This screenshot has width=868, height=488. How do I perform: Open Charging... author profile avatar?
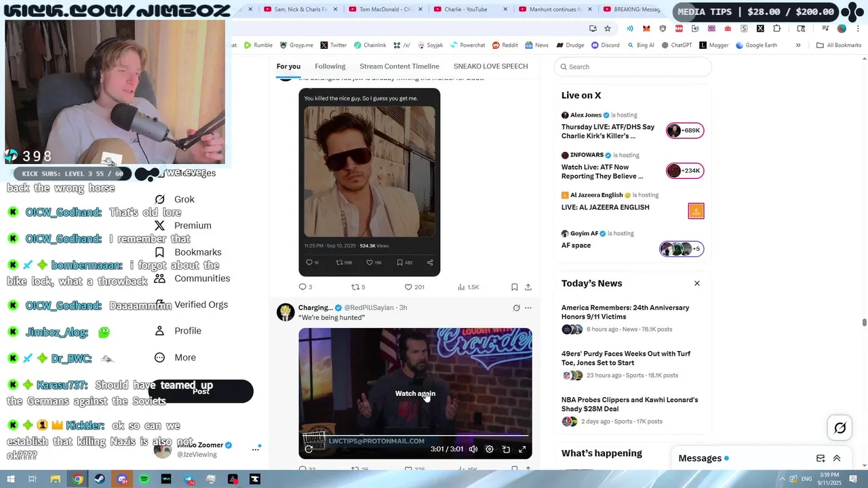point(285,312)
